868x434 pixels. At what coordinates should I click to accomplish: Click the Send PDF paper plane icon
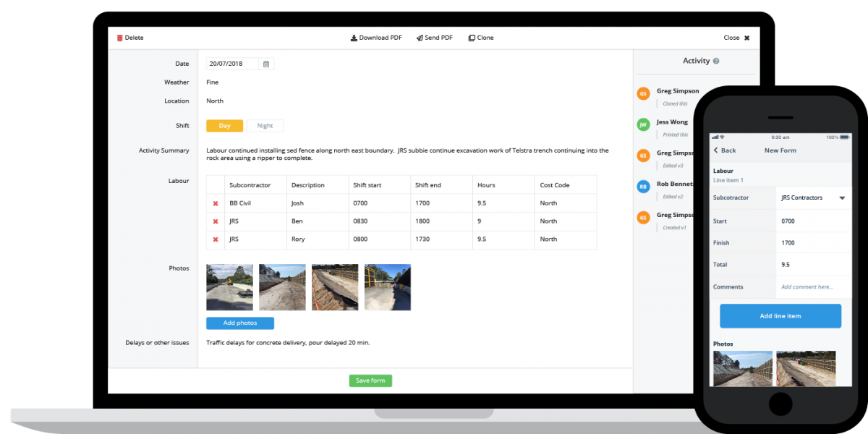(x=419, y=37)
